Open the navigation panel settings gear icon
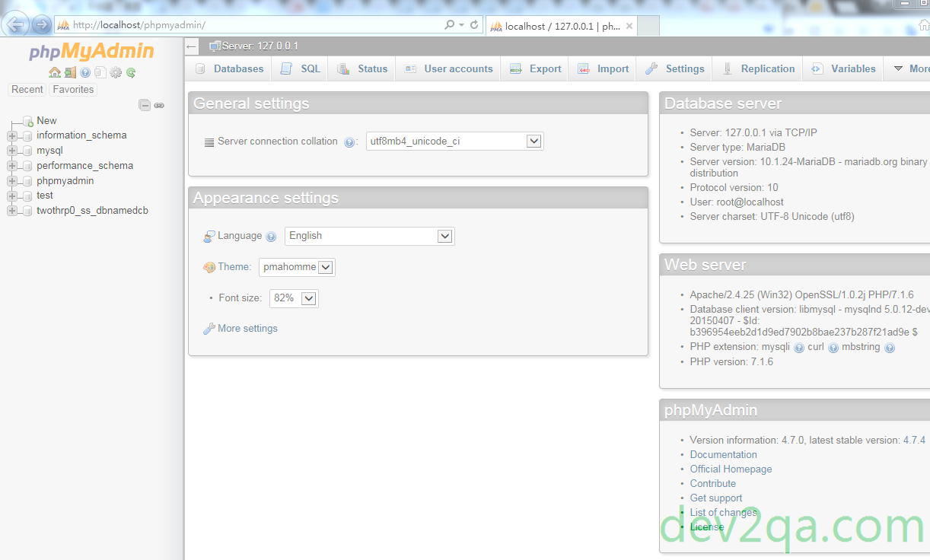 tap(115, 72)
